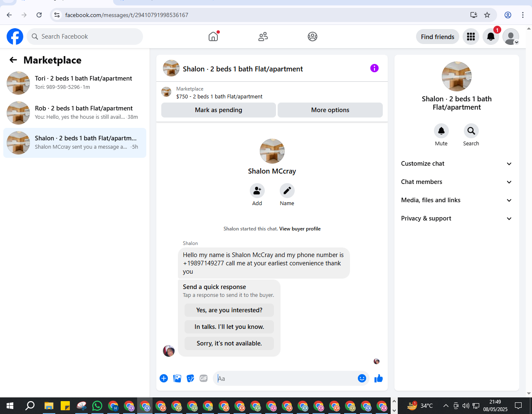The image size is (532, 414).
Task: Mute this conversation
Action: [441, 131]
